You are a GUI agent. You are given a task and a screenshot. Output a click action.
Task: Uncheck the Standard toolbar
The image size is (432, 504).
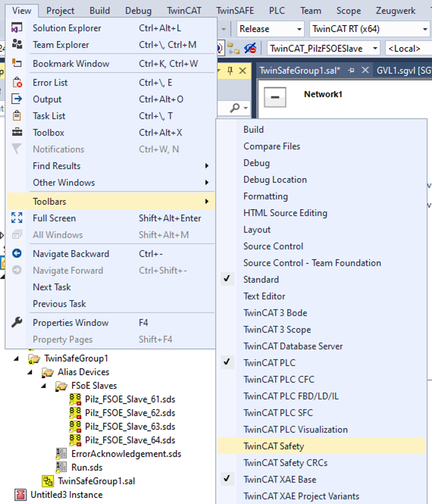point(321,279)
